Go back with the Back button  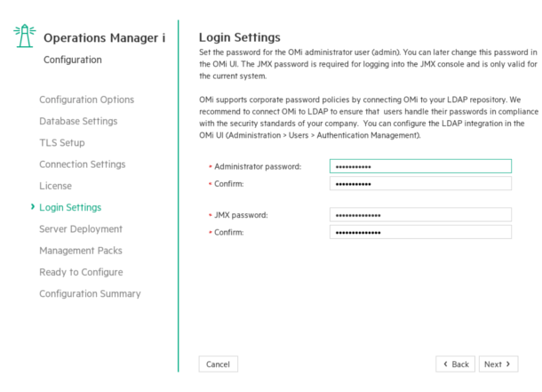pos(455,364)
